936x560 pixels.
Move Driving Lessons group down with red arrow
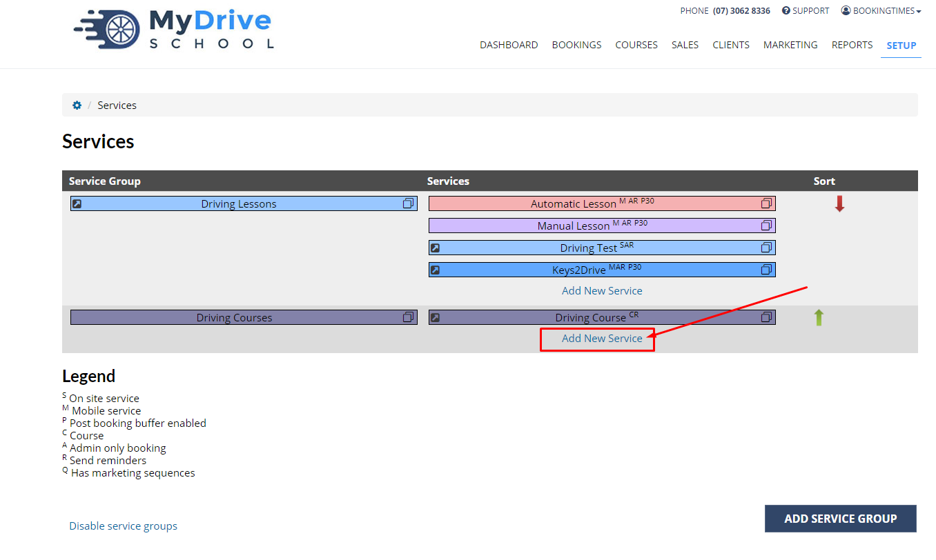[839, 203]
